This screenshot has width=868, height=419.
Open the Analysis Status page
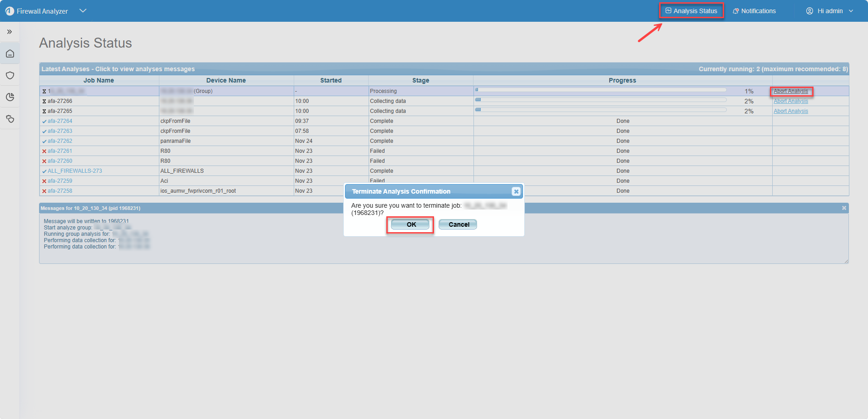pyautogui.click(x=691, y=11)
